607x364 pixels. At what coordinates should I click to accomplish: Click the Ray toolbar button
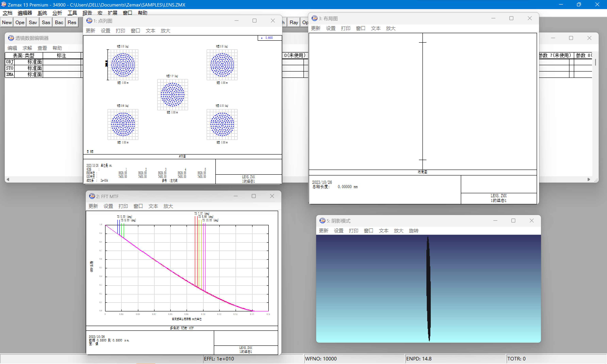pos(294,23)
